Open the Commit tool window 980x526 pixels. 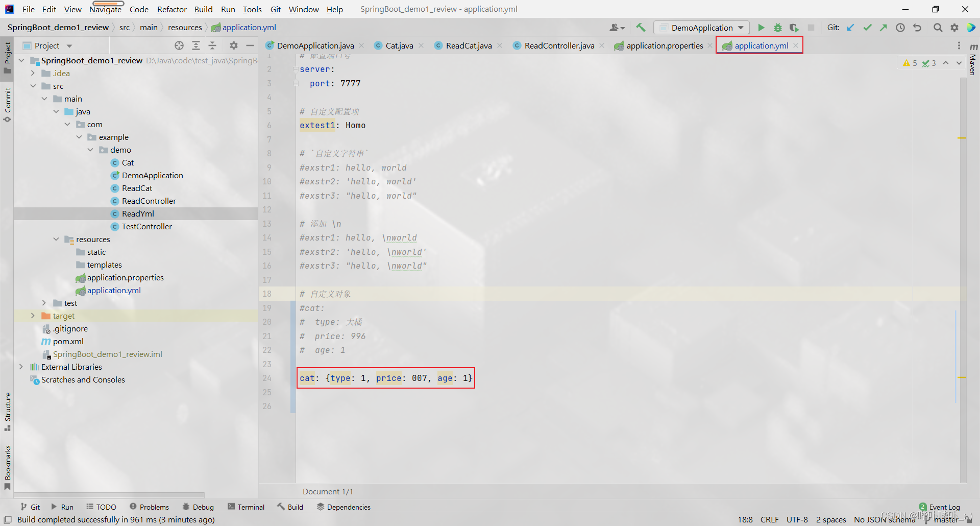7,105
